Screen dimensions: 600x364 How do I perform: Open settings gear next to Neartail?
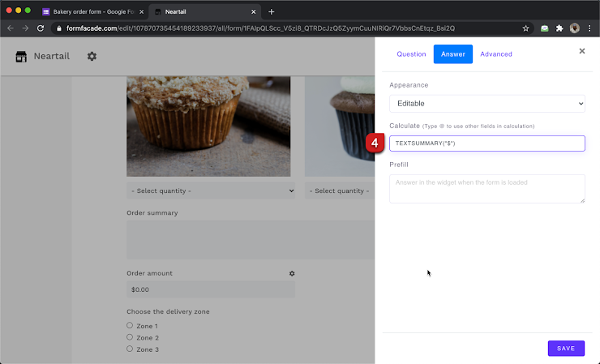tap(92, 56)
